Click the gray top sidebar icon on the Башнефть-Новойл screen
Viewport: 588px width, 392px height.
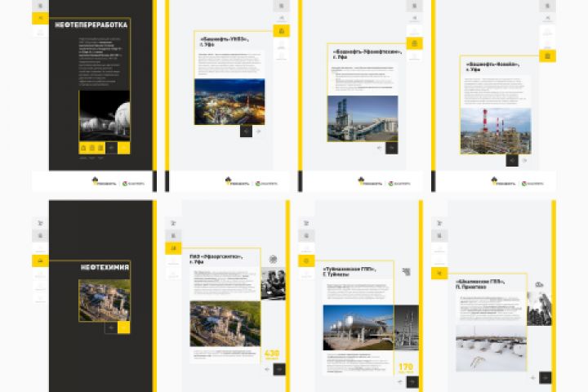(x=547, y=6)
